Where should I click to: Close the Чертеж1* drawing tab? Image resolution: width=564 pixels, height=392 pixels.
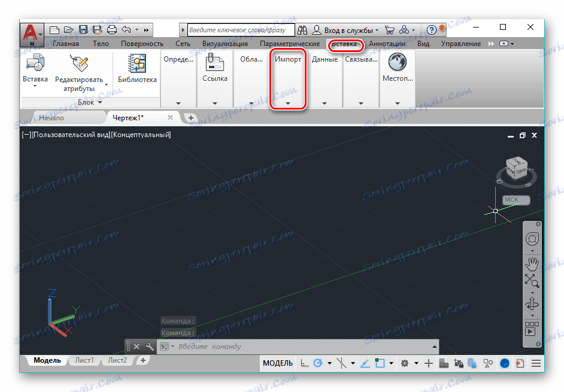point(170,117)
